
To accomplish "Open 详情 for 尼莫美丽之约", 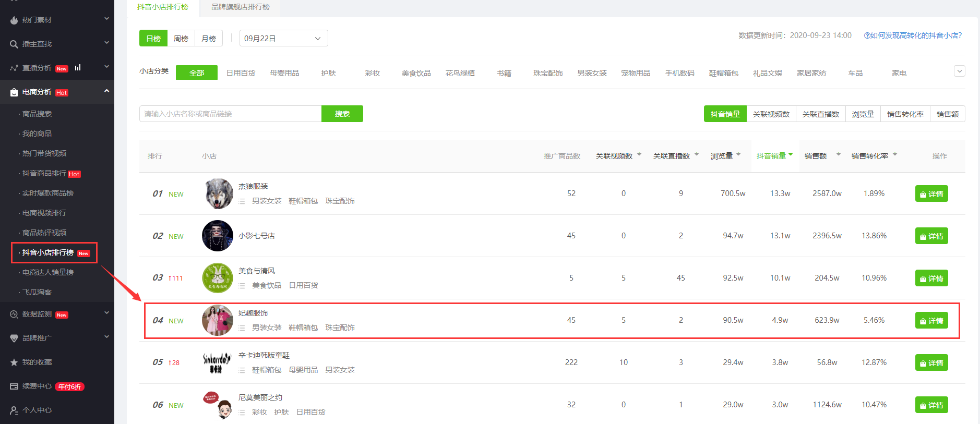I will (931, 405).
